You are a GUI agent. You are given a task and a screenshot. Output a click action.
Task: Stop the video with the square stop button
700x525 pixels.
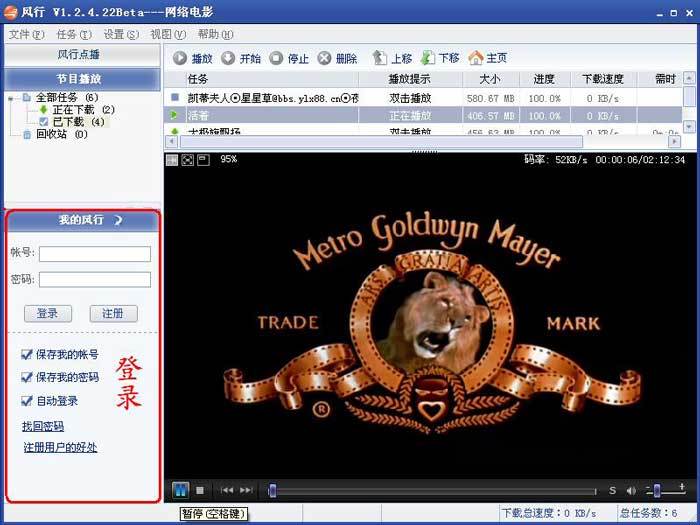coord(200,490)
